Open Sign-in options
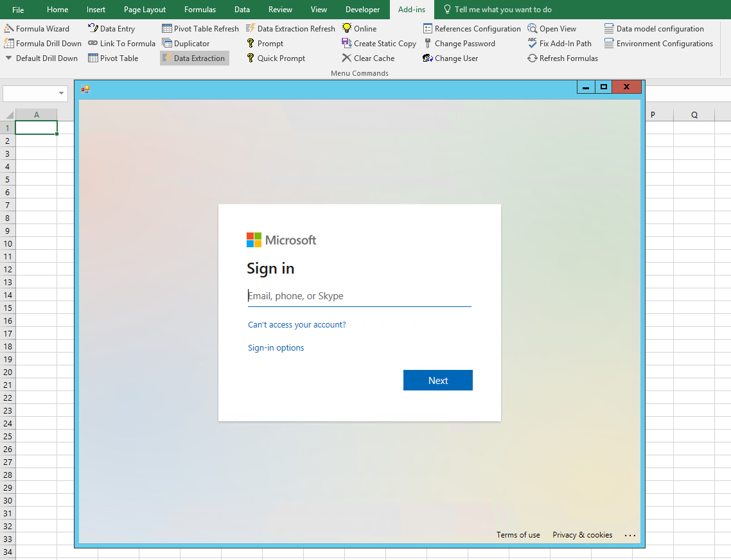Screen dimensions: 731x560 coord(276,347)
